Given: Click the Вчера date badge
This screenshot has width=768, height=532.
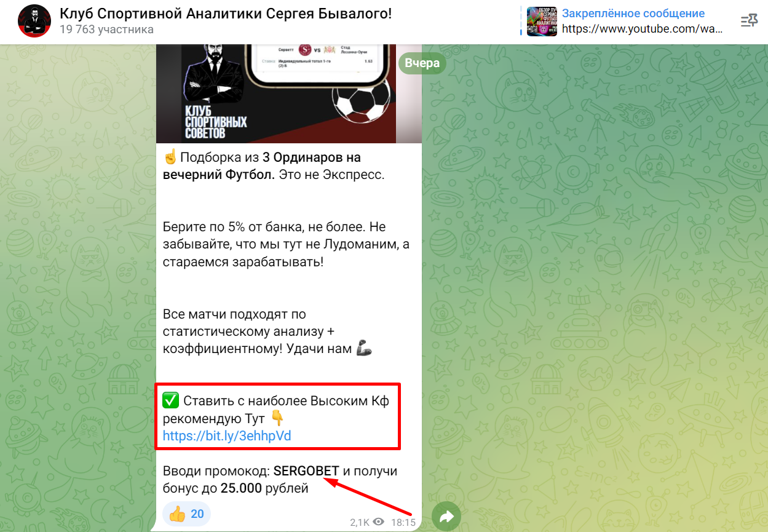Looking at the screenshot, I should (422, 63).
